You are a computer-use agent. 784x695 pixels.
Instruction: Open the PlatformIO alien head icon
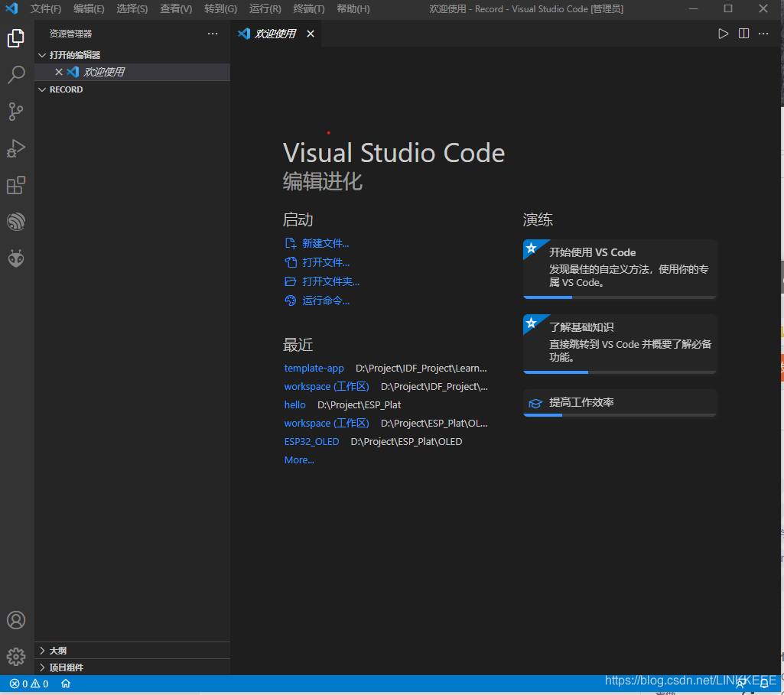click(x=16, y=258)
